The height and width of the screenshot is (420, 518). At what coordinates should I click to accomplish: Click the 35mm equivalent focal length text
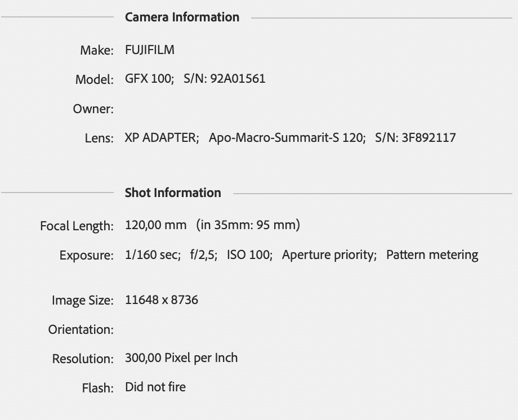pos(248,225)
